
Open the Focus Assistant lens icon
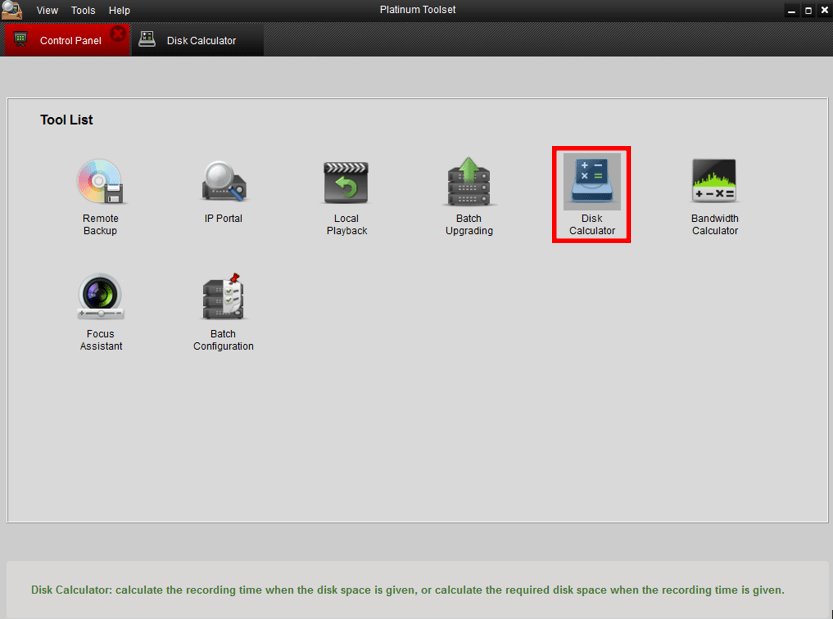point(100,296)
